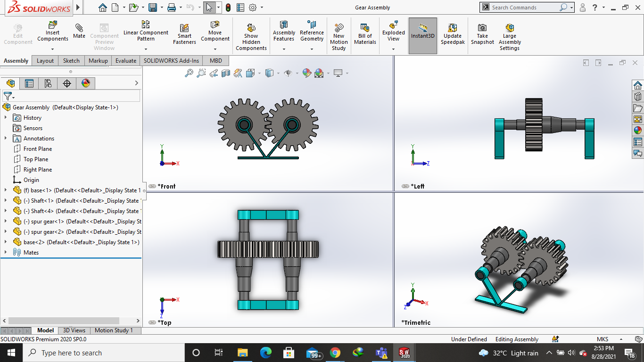
Task: Click the Mate paperclip tool
Action: pyautogui.click(x=79, y=31)
